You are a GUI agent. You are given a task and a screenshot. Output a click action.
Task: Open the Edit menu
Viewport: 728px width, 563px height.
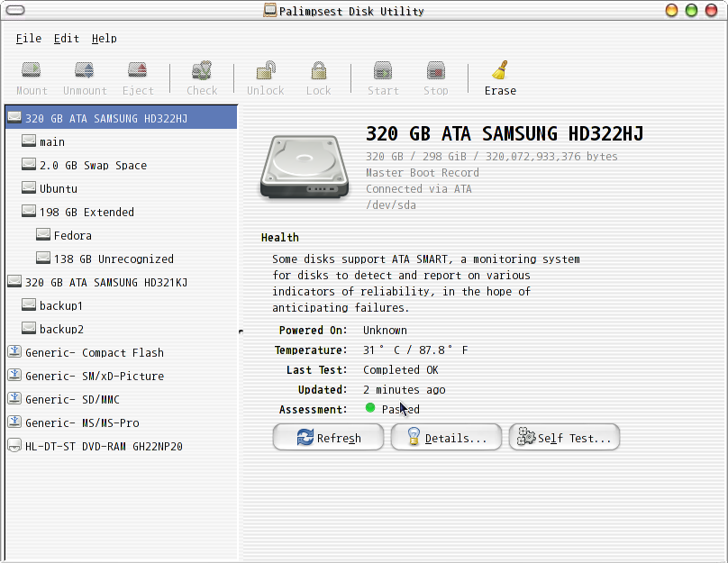[x=67, y=39]
